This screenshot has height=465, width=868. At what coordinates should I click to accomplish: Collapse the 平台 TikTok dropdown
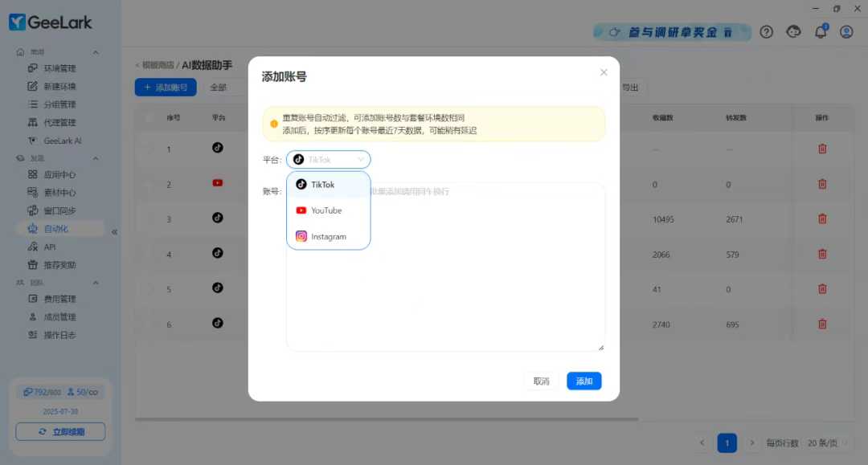328,160
